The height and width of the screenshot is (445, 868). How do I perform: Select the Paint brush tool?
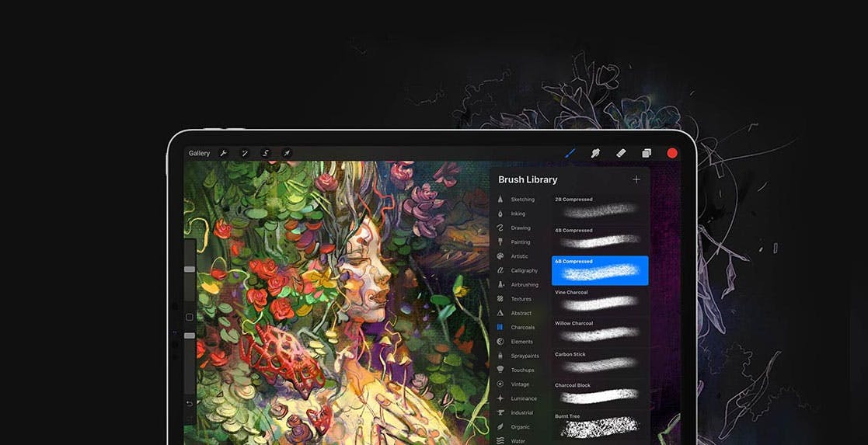570,153
